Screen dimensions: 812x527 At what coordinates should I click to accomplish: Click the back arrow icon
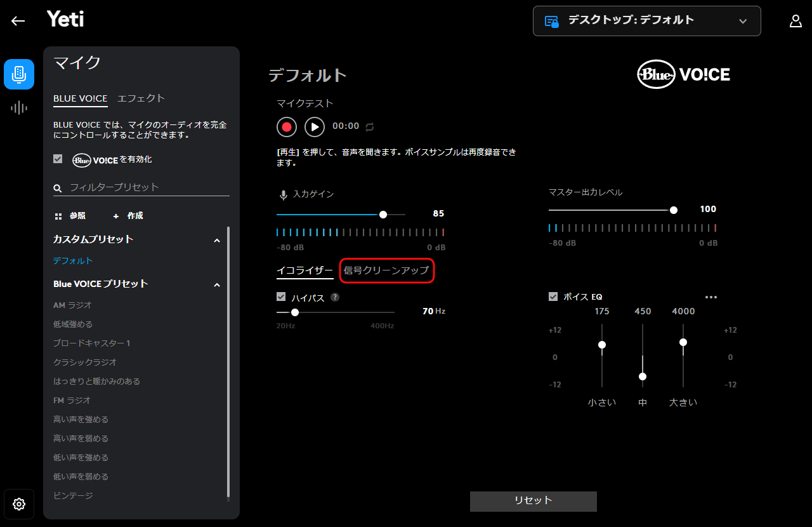pos(18,21)
